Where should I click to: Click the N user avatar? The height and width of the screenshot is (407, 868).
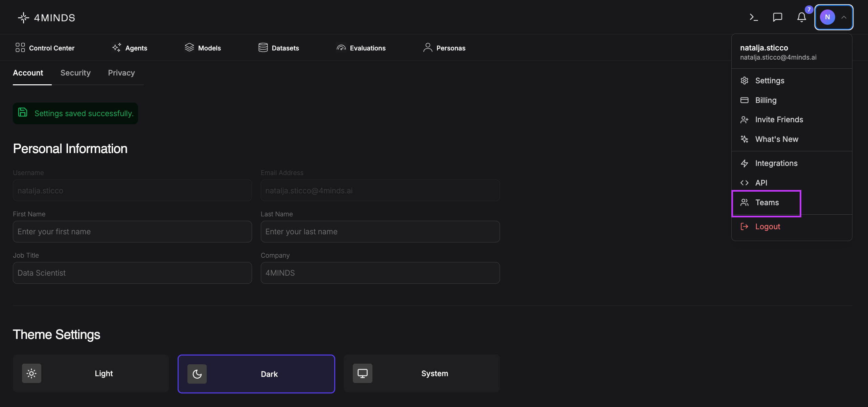(827, 17)
